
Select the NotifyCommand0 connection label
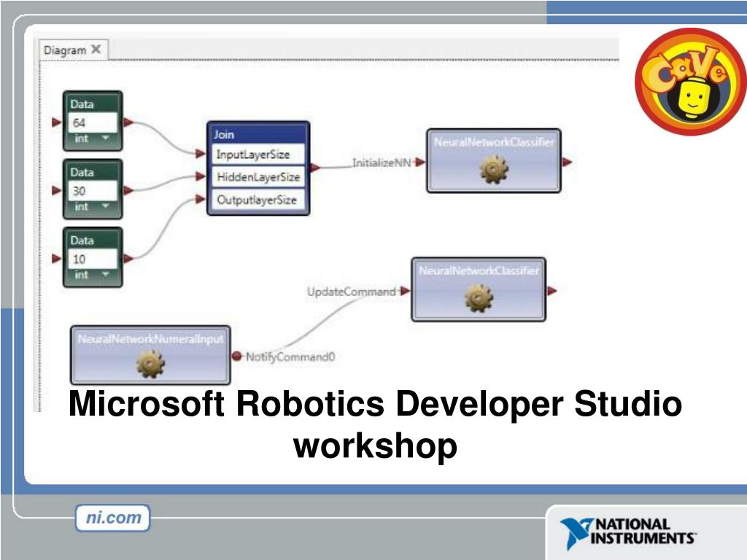pyautogui.click(x=290, y=357)
